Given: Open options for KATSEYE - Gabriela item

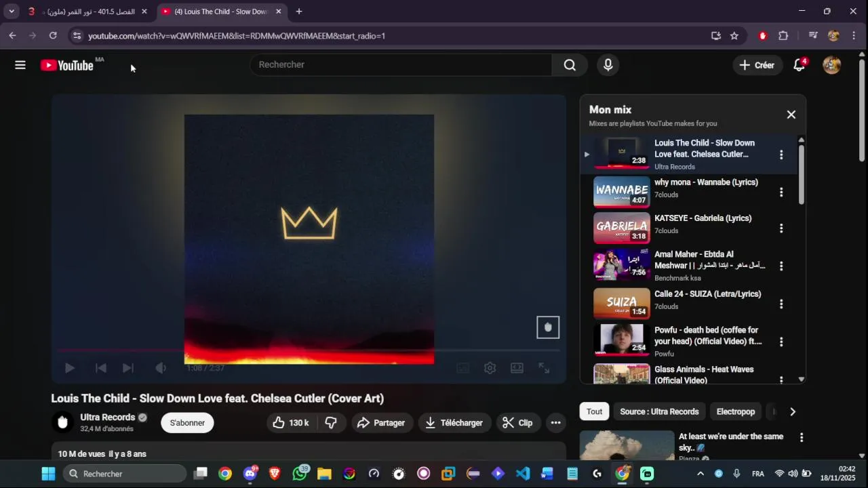Looking at the screenshot, I should (781, 228).
